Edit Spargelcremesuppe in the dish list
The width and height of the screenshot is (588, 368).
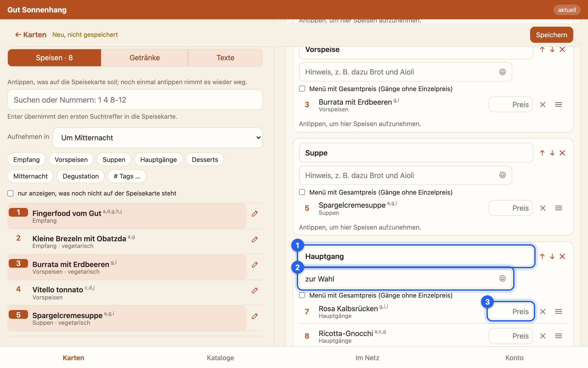(254, 316)
